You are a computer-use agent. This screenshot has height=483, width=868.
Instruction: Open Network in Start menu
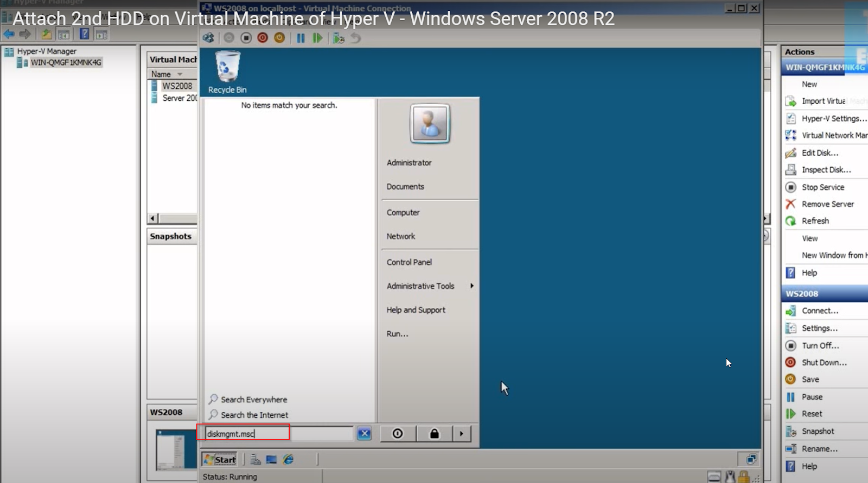401,236
